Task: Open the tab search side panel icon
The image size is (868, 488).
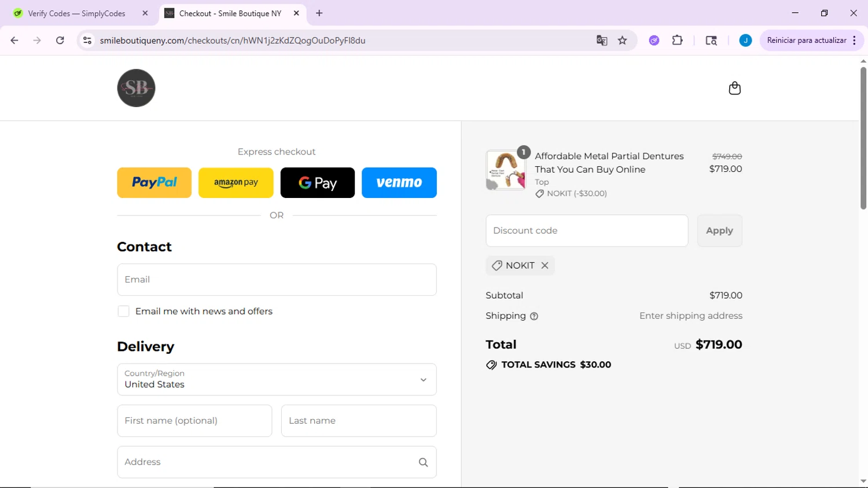Action: [x=711, y=41]
